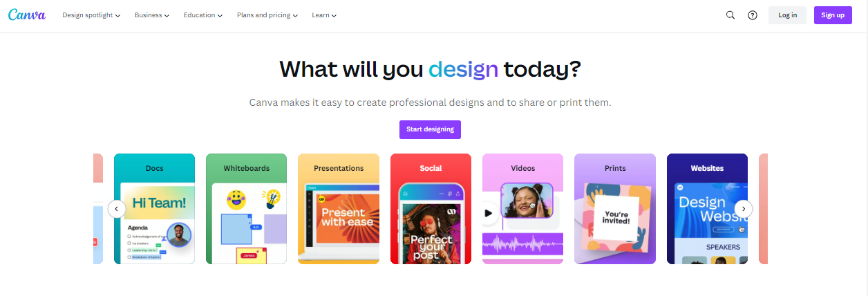
Task: Select the Social design card
Action: point(431,209)
